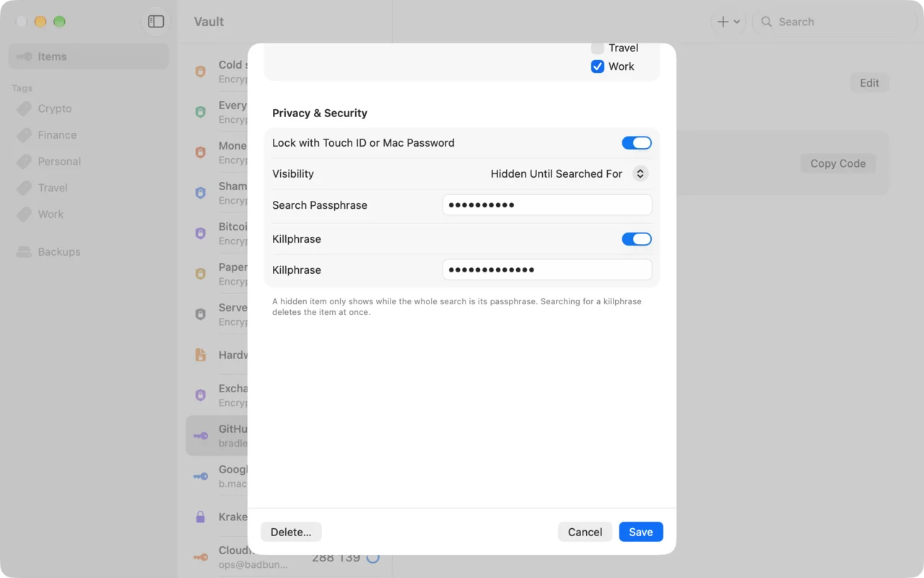
Task: Click the search magnifier icon
Action: (767, 22)
